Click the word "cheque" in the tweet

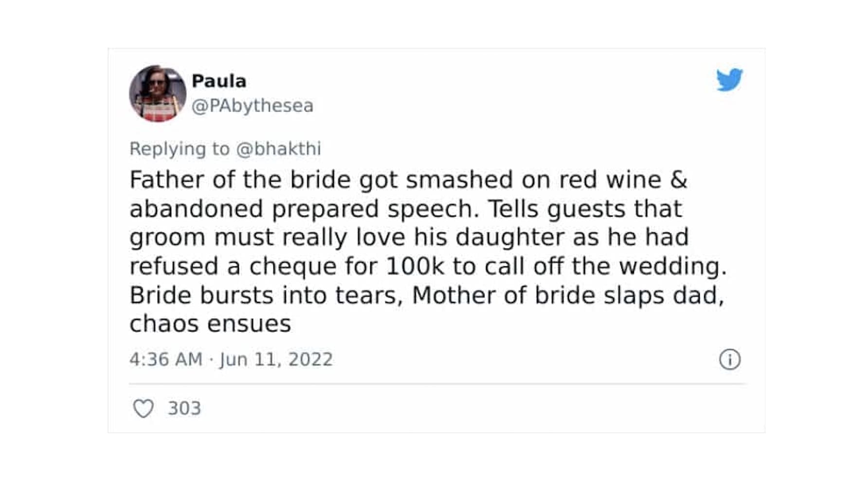coord(292,266)
